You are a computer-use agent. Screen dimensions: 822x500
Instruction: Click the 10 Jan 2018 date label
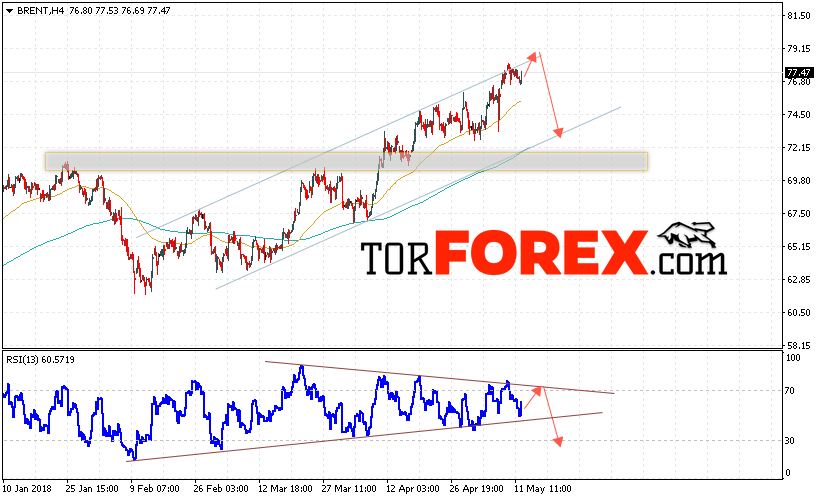27,488
